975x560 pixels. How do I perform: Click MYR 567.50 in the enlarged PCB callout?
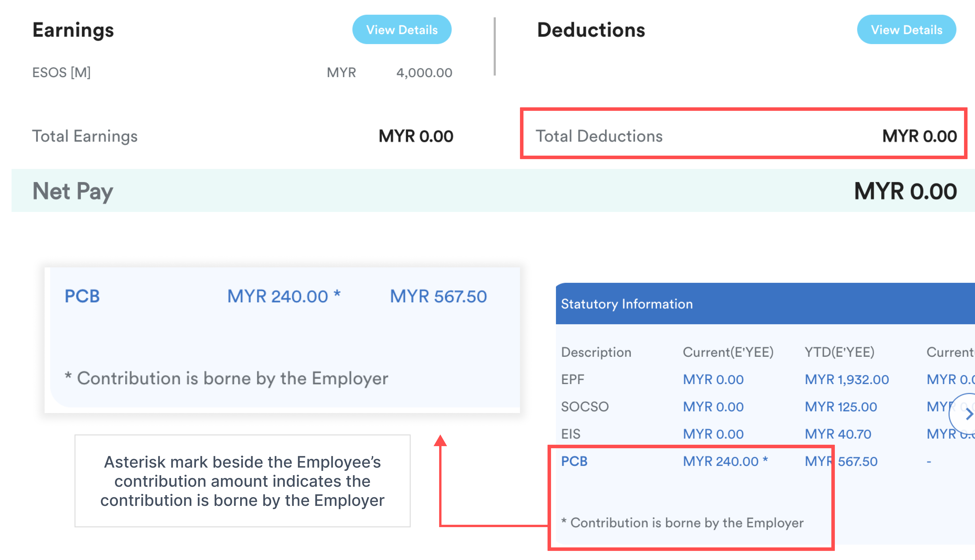pos(438,296)
